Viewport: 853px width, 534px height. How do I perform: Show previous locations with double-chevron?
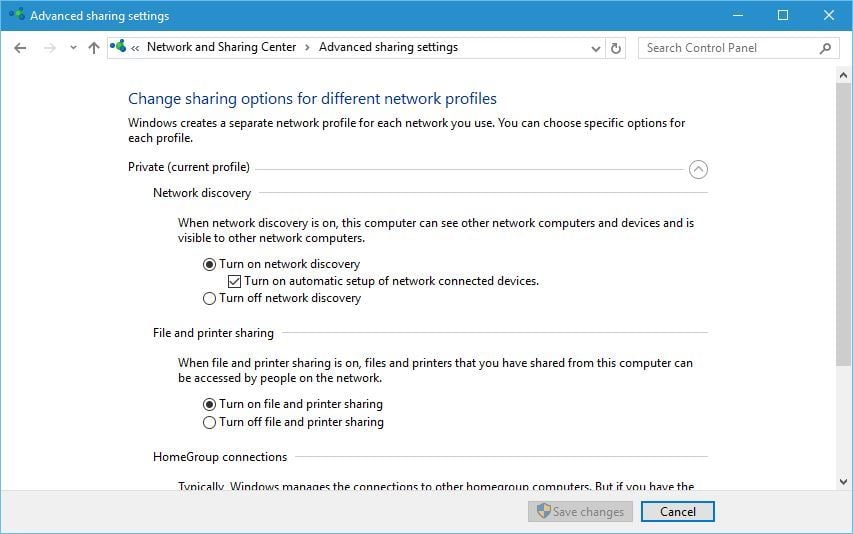[x=135, y=48]
